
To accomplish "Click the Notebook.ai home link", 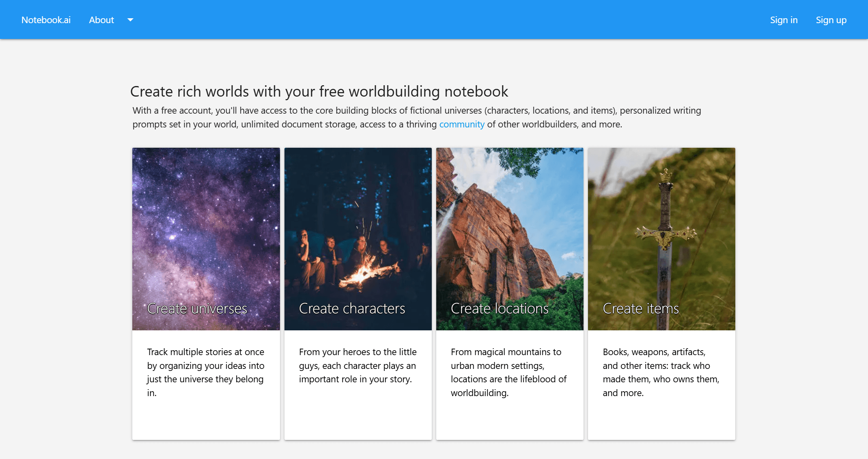I will click(45, 19).
